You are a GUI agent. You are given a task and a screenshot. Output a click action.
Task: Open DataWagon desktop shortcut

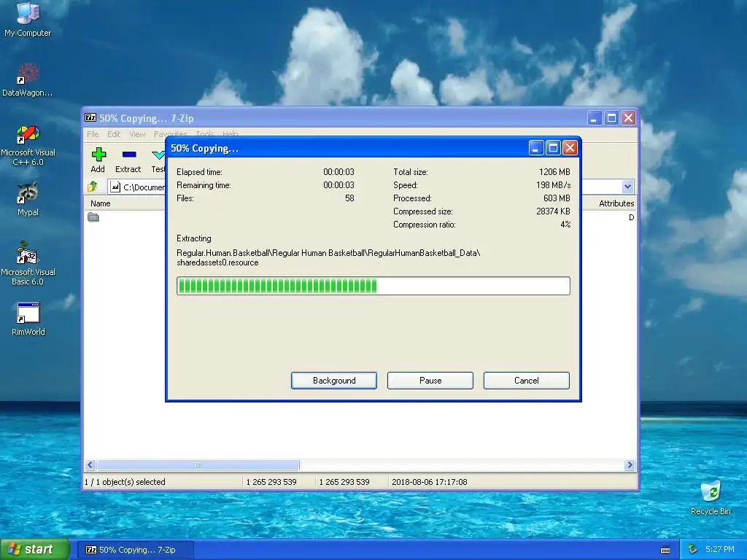pyautogui.click(x=28, y=80)
